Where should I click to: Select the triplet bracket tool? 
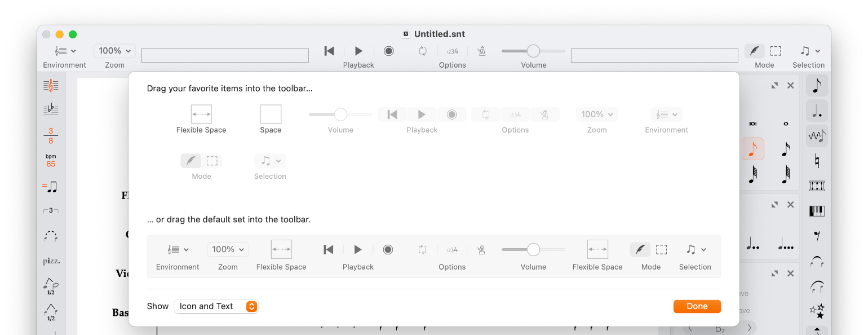click(x=51, y=210)
